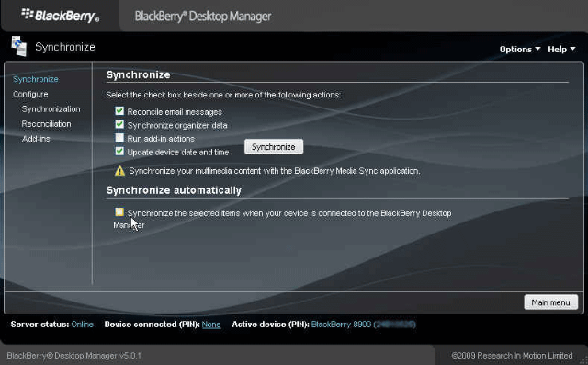Open Reconciliation settings in sidebar
The image size is (588, 365).
[x=46, y=124]
